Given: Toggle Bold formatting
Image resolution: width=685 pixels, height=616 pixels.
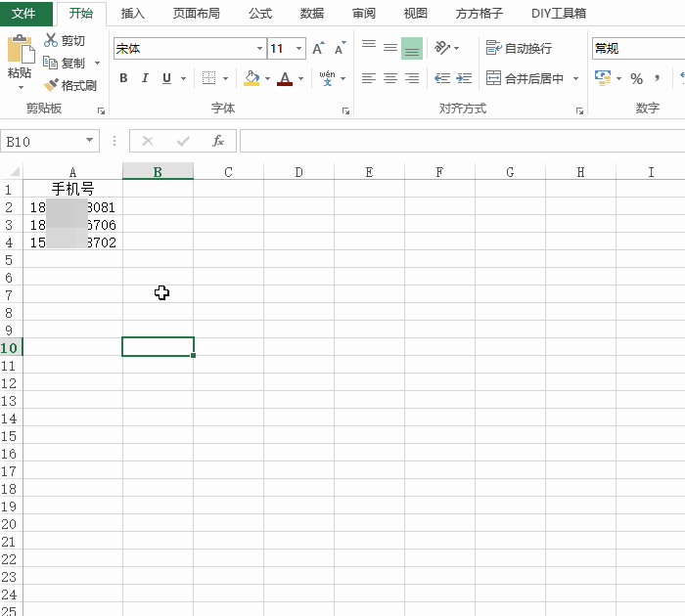Looking at the screenshot, I should [123, 78].
